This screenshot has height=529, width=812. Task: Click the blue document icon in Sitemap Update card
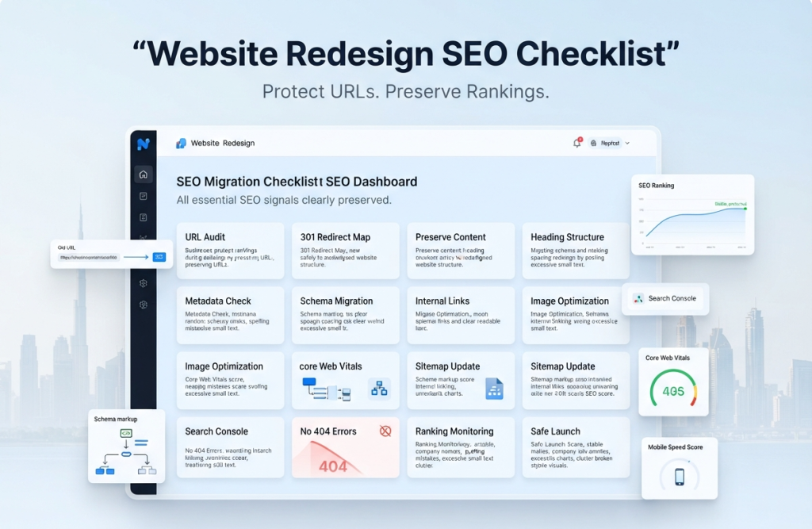tap(494, 389)
